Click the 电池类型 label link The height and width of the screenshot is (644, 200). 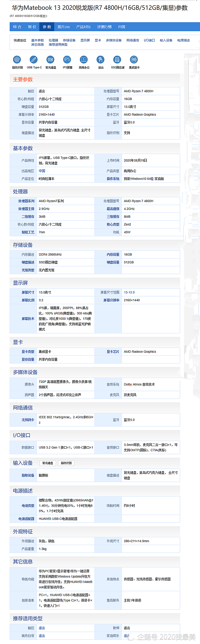(x=28, y=506)
